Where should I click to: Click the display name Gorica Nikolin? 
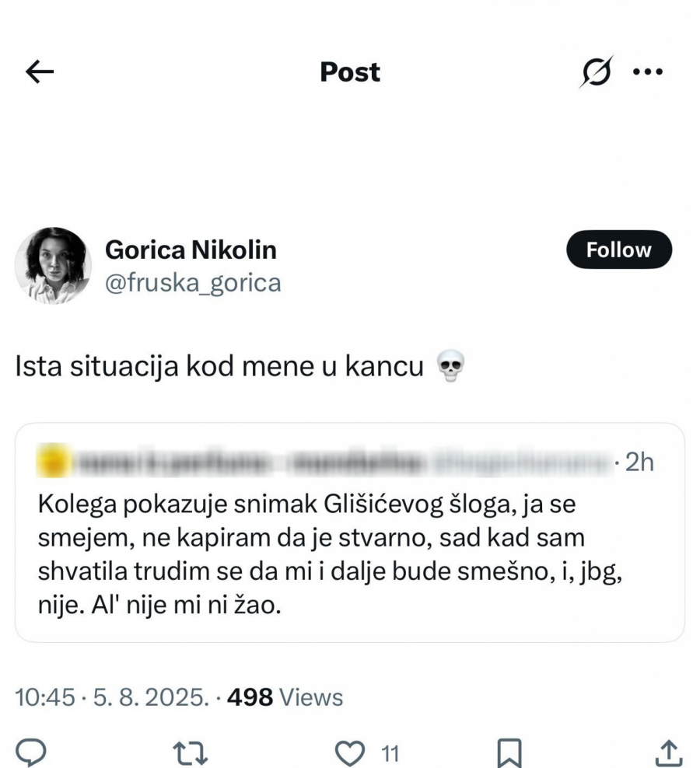191,250
